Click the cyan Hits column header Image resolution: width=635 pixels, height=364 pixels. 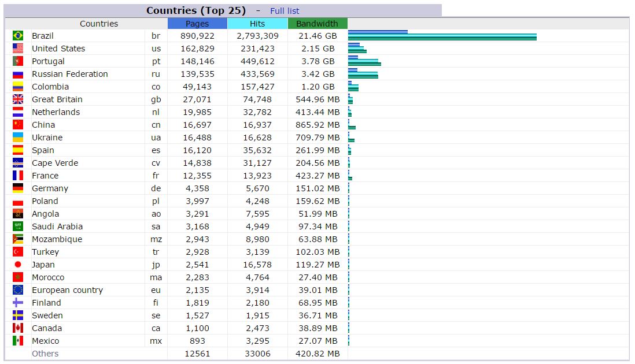pyautogui.click(x=257, y=24)
